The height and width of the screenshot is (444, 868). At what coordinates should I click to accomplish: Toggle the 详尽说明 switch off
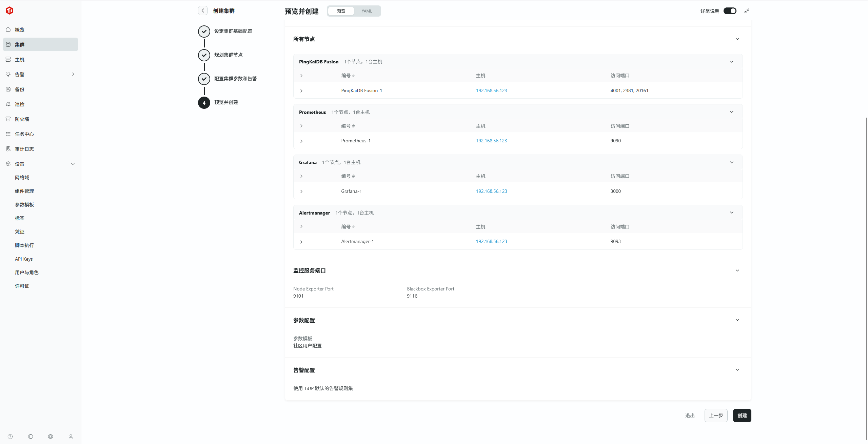coord(730,11)
